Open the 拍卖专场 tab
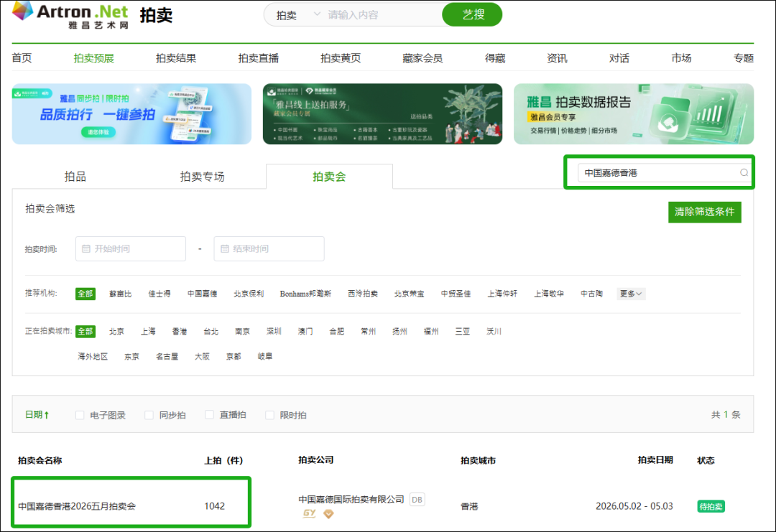Viewport: 776px width, 532px height. pos(203,177)
